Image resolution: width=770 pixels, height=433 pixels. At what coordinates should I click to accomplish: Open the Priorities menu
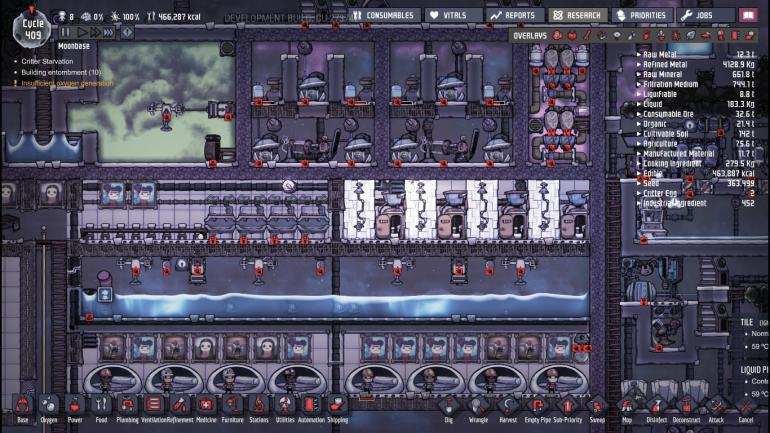pos(642,15)
